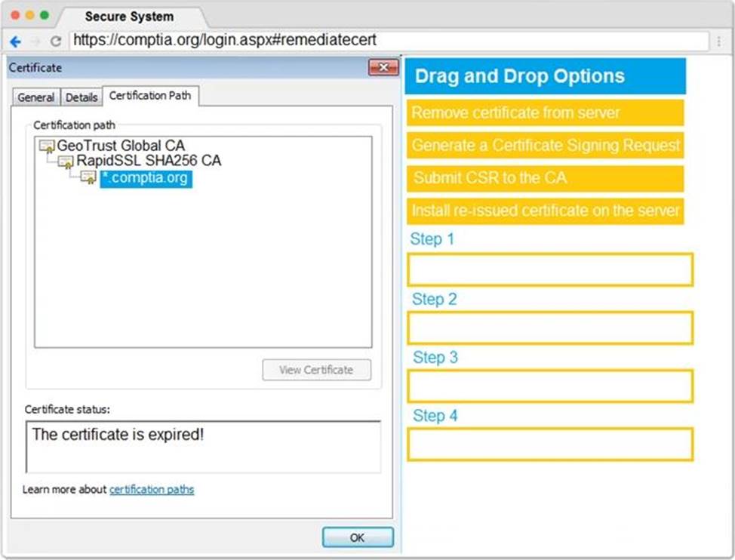The image size is (735, 560).
Task: Open the Details tab
Action: pyautogui.click(x=81, y=97)
